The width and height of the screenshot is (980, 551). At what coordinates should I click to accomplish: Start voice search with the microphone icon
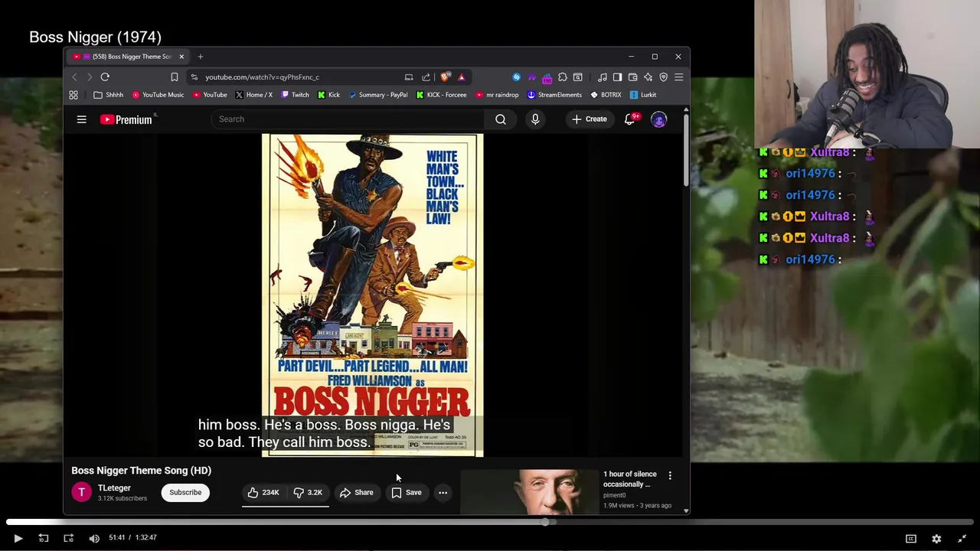click(x=535, y=119)
